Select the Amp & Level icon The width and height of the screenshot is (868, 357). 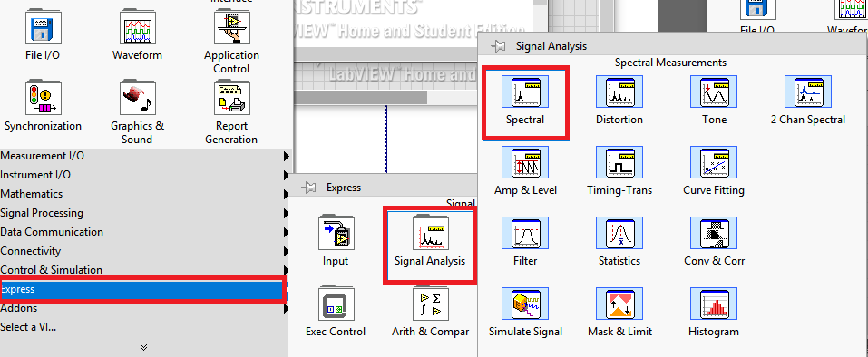point(525,162)
